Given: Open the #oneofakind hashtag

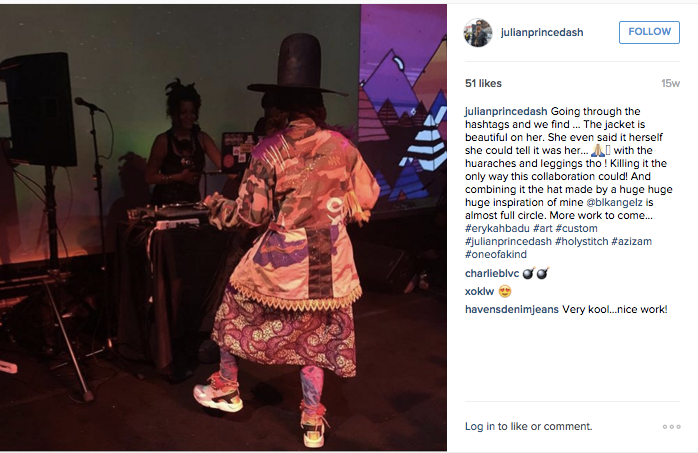Looking at the screenshot, I should coord(496,254).
